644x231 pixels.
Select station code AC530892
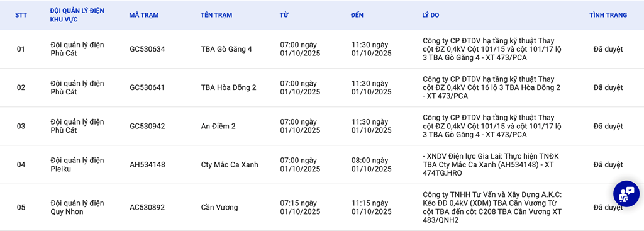pyautogui.click(x=147, y=208)
